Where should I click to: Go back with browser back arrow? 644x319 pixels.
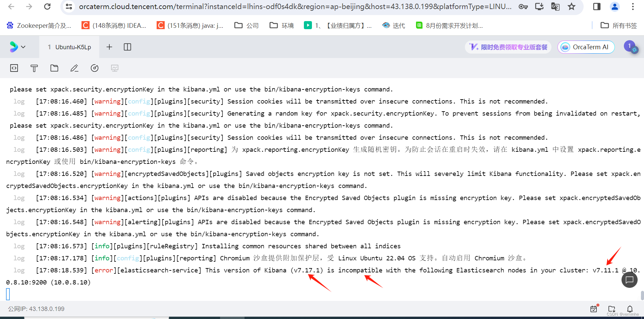click(11, 6)
